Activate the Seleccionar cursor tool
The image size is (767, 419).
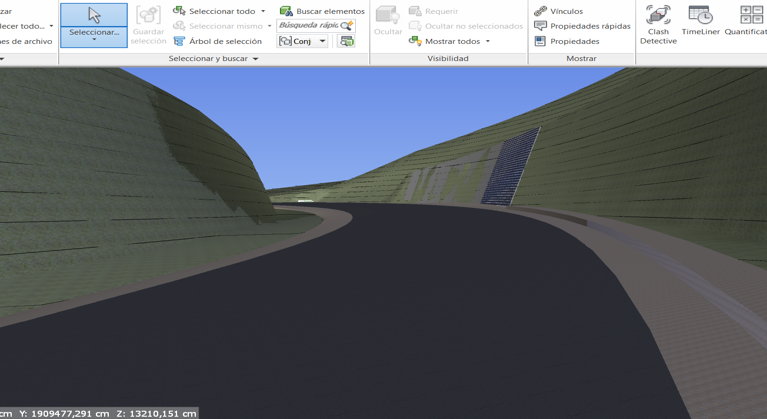94,17
